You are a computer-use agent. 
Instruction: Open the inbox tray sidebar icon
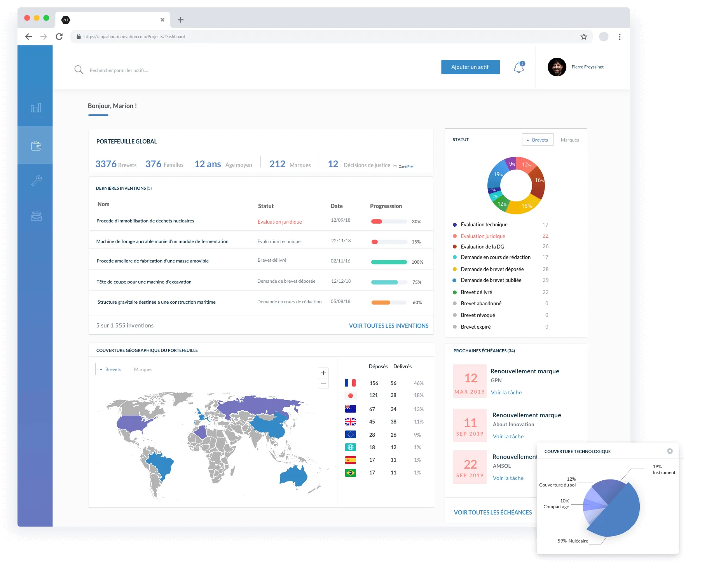[36, 216]
